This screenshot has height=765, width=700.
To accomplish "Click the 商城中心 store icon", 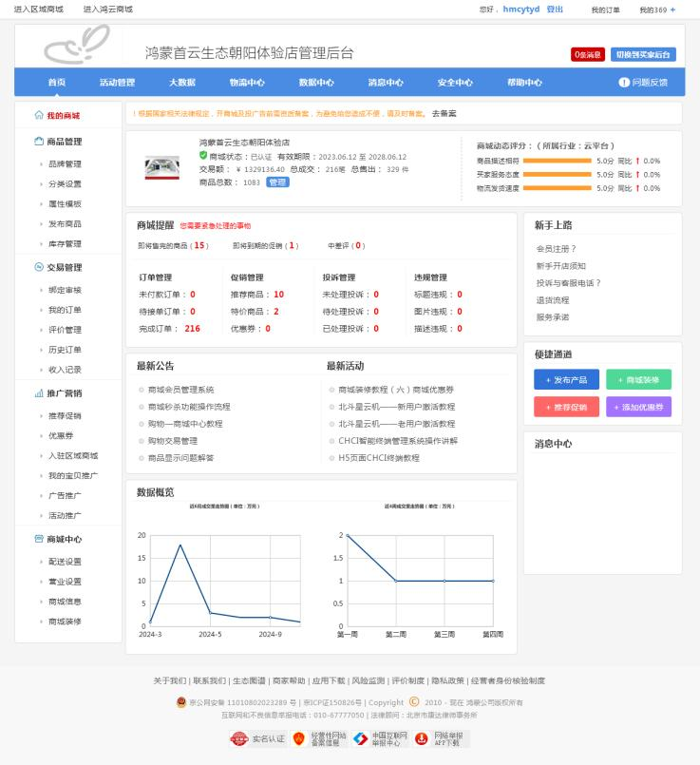I will [x=39, y=539].
